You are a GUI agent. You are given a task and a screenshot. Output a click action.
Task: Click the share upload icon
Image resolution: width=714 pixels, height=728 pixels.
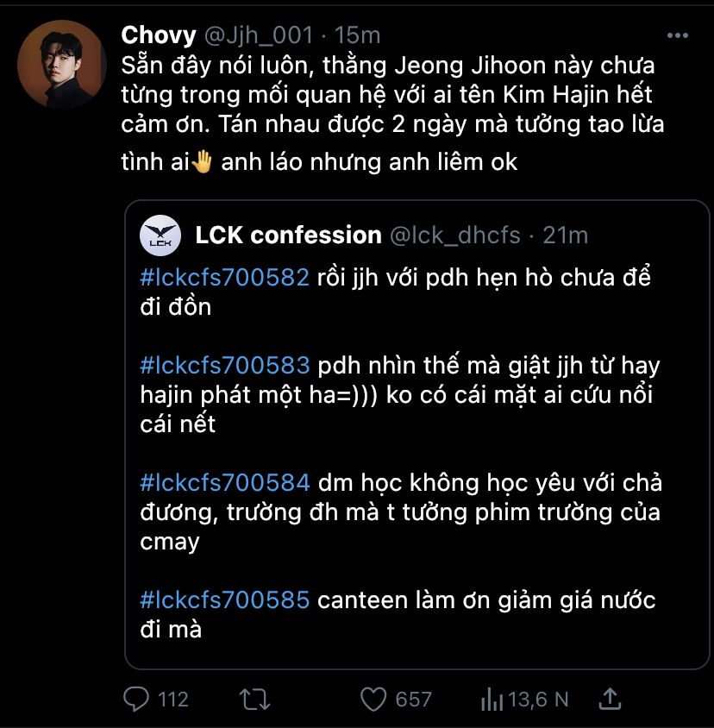click(x=610, y=698)
